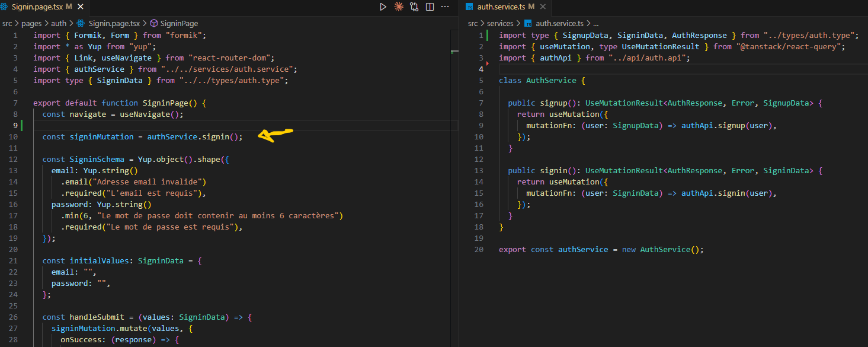Image resolution: width=868 pixels, height=347 pixels.
Task: Split the editor to the right
Action: (x=430, y=7)
